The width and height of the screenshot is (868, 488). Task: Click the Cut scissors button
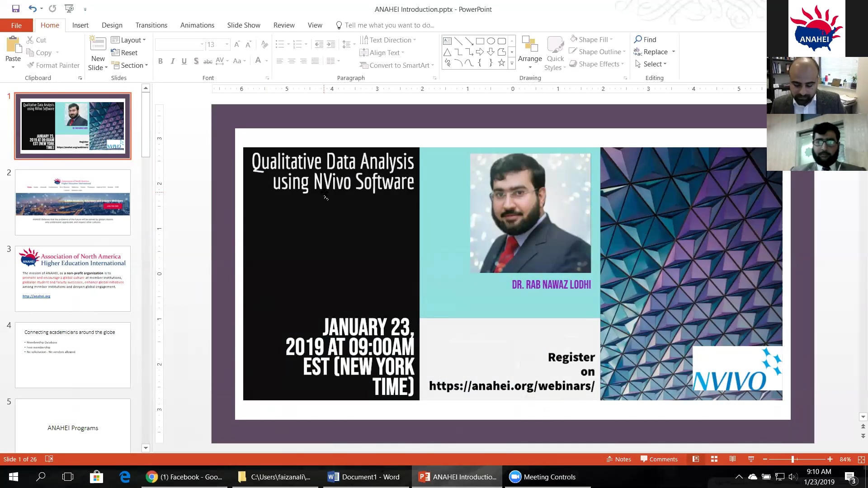tap(36, 40)
